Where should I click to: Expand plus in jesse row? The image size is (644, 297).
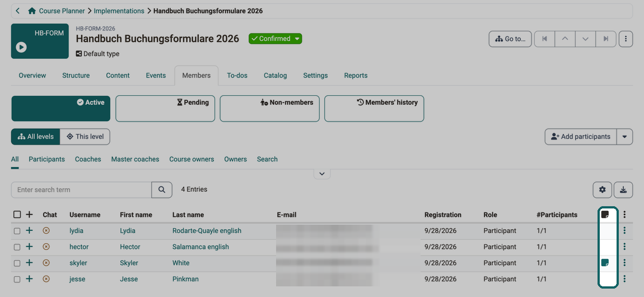(29, 279)
